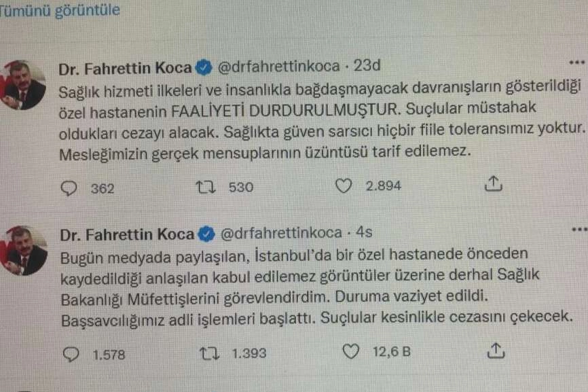Like the tweet with 2.894 likes

tap(345, 187)
